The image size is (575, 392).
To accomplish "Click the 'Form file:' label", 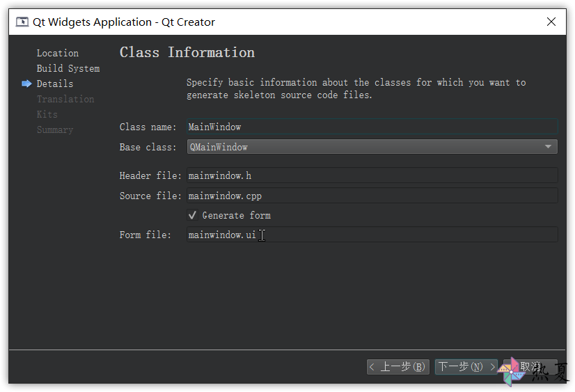I will [x=145, y=235].
